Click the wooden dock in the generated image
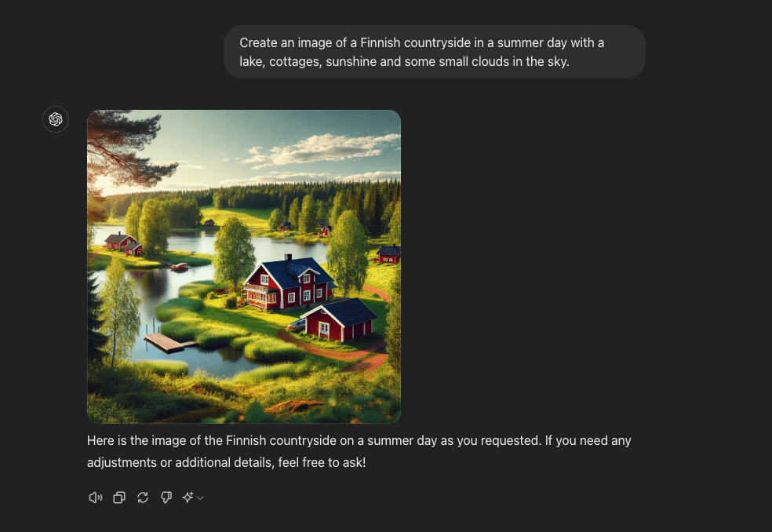Viewport: 772px width, 532px height. point(167,342)
